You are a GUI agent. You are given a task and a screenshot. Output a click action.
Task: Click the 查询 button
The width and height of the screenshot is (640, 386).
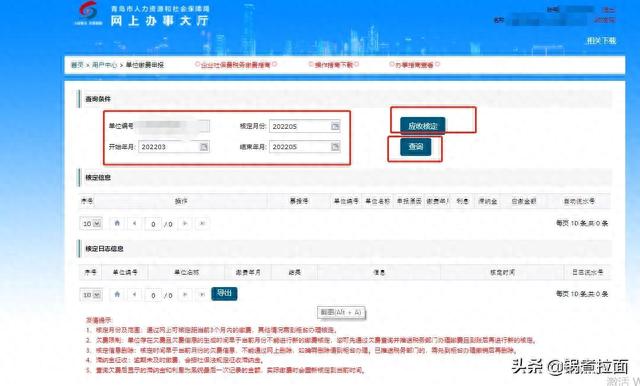tap(416, 147)
